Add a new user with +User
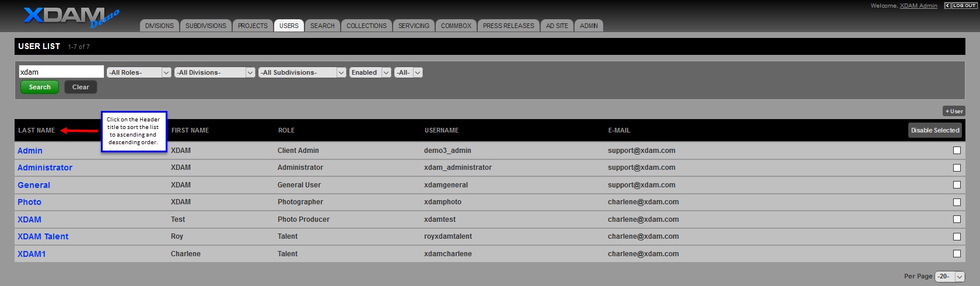Viewport: 980px width, 286px height. [954, 111]
